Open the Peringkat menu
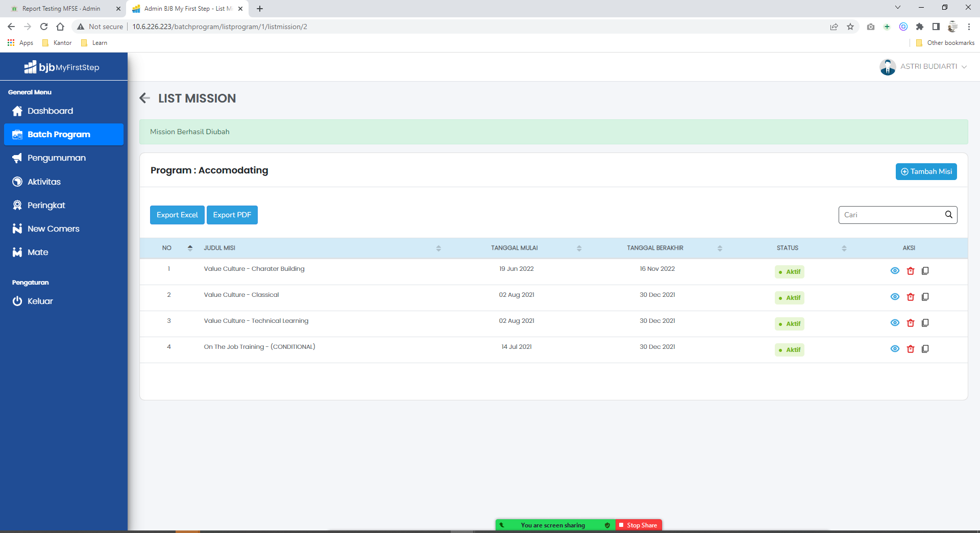 click(x=64, y=205)
